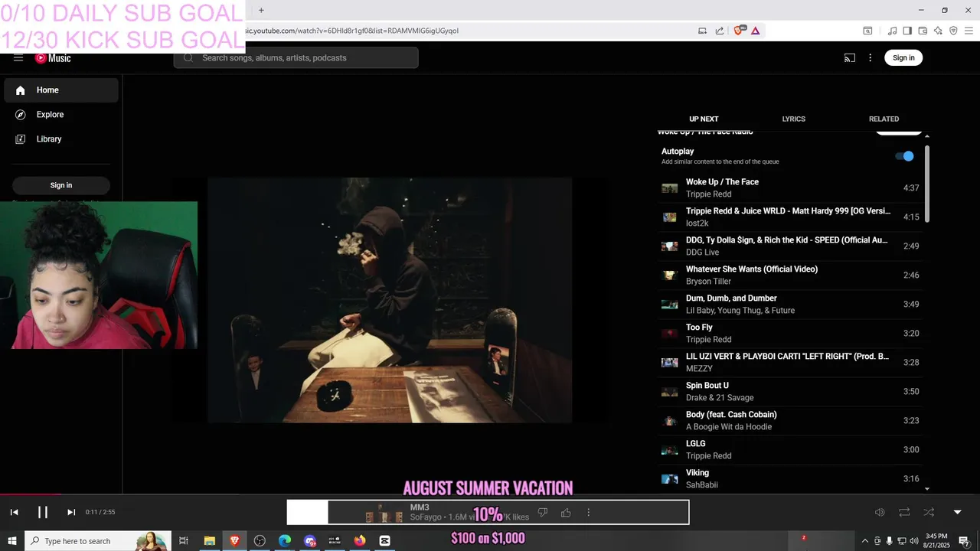Play Body feat. Cash Cobain

[790, 421]
